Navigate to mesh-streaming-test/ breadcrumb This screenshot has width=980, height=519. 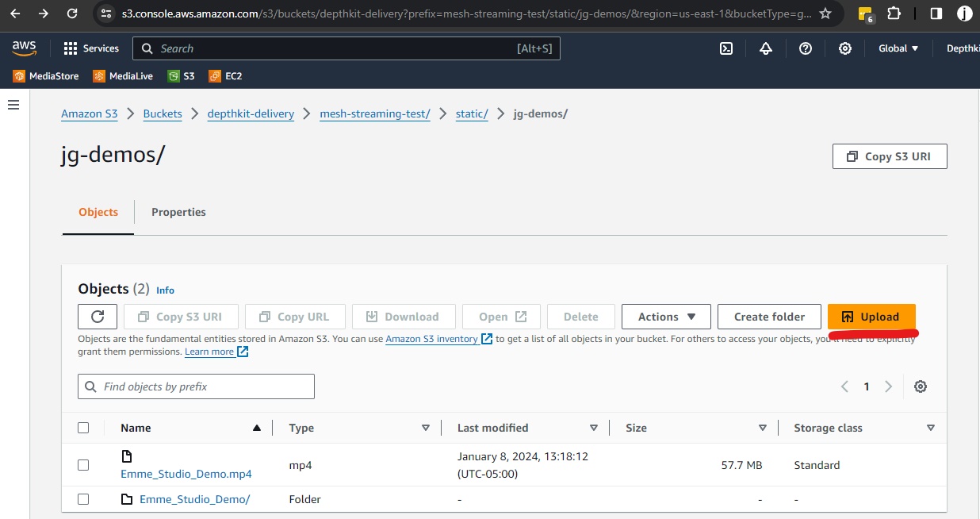click(x=375, y=113)
